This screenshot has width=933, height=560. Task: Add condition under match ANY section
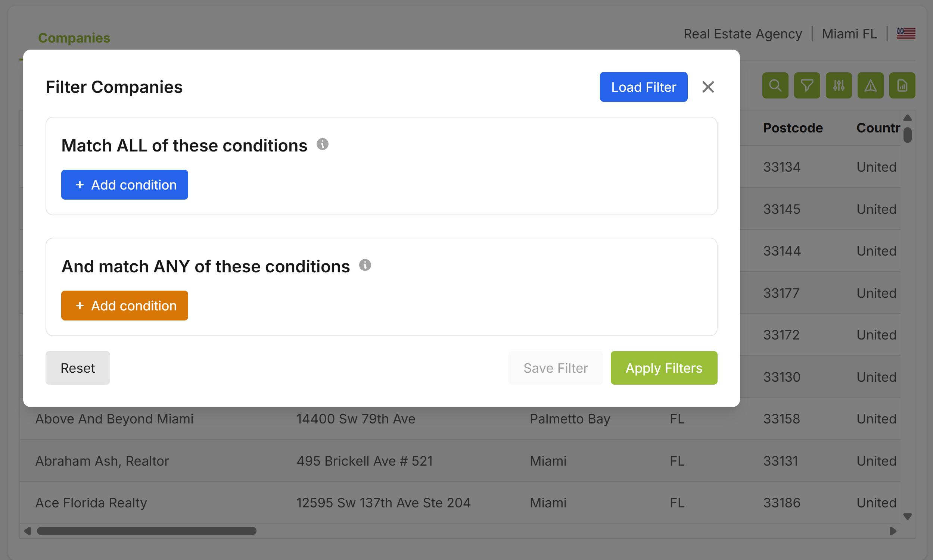[125, 306]
